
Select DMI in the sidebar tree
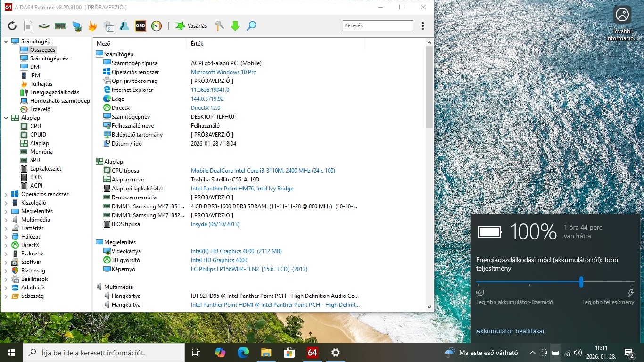click(x=35, y=67)
